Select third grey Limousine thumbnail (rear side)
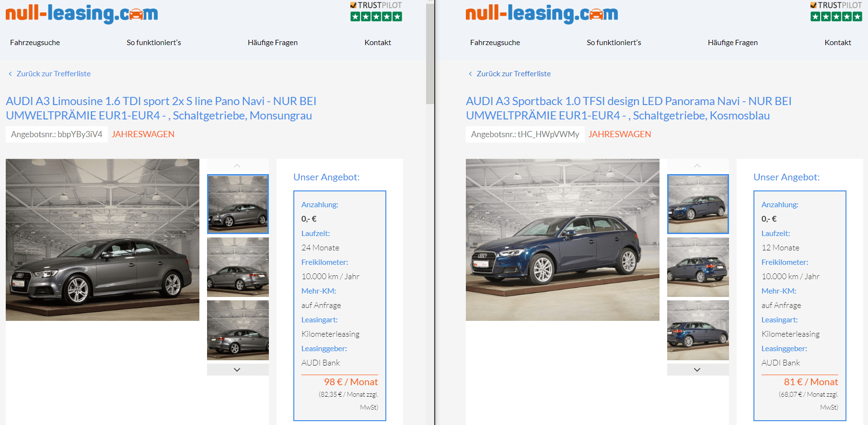868x425 pixels. (x=238, y=330)
